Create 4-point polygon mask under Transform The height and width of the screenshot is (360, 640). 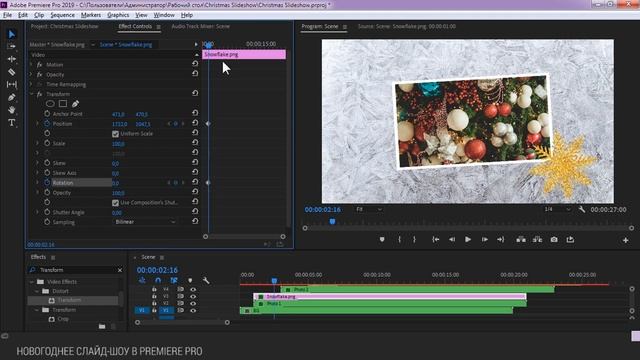click(x=63, y=104)
